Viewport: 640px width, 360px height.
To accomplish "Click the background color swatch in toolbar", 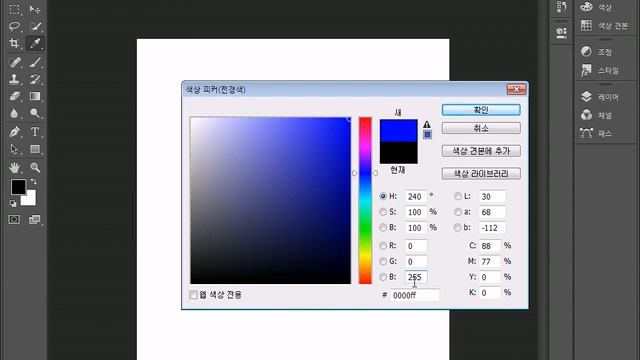I will (31, 200).
